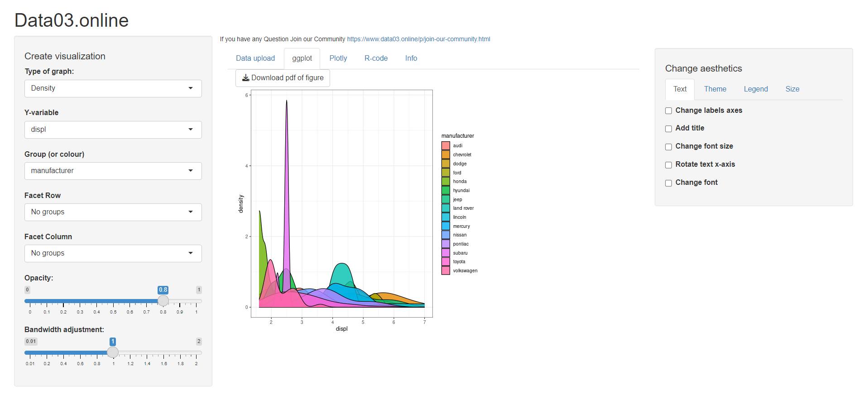Click the Opacity slider handle

coord(163,301)
